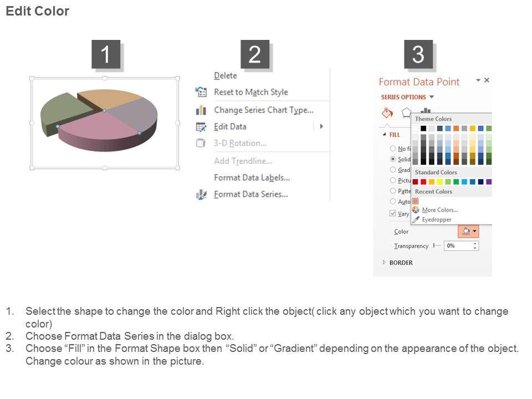This screenshot has height=399, width=532.
Task: Open the Effects pentagon tab
Action: click(407, 113)
